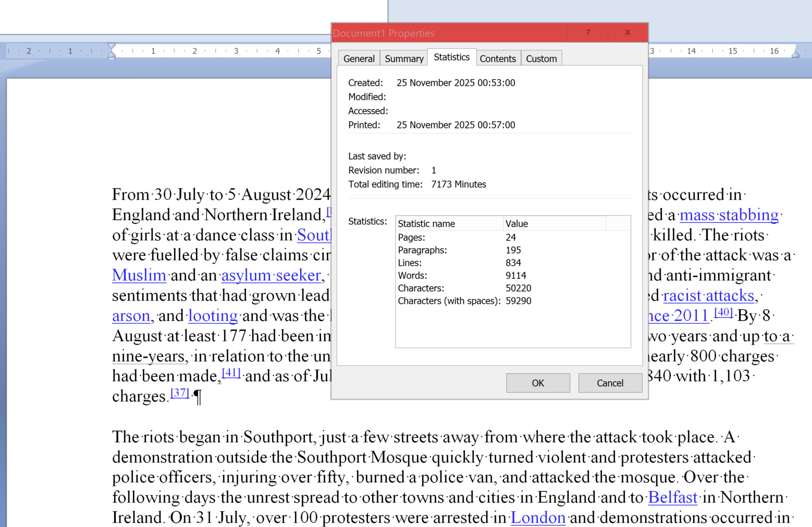812x527 pixels.
Task: Click footnote reference [41]
Action: [231, 373]
